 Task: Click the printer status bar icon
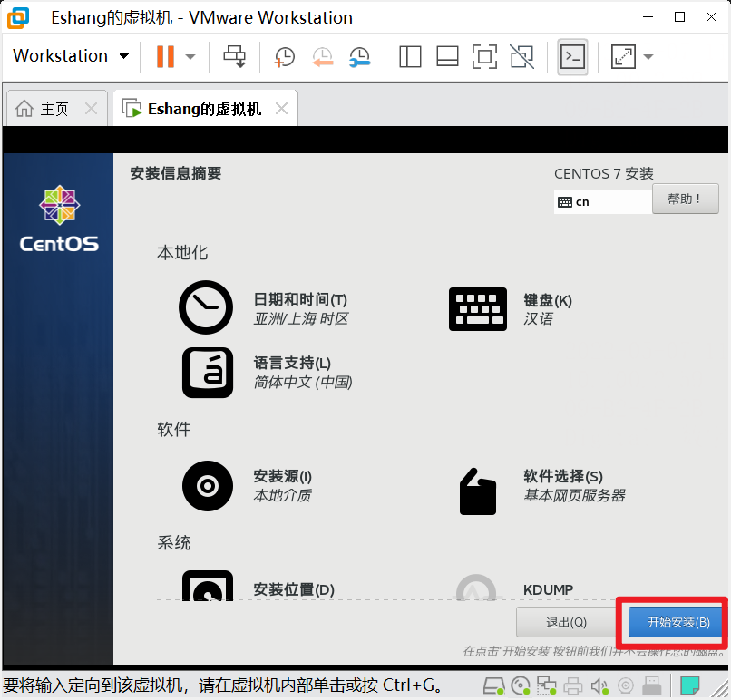pyautogui.click(x=573, y=686)
